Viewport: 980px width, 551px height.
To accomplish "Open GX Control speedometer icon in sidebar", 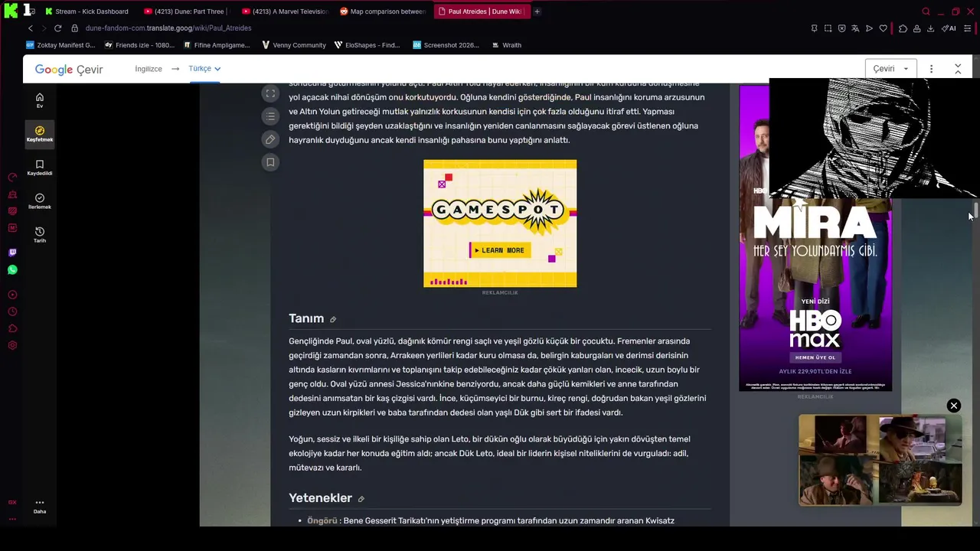I will tap(12, 177).
